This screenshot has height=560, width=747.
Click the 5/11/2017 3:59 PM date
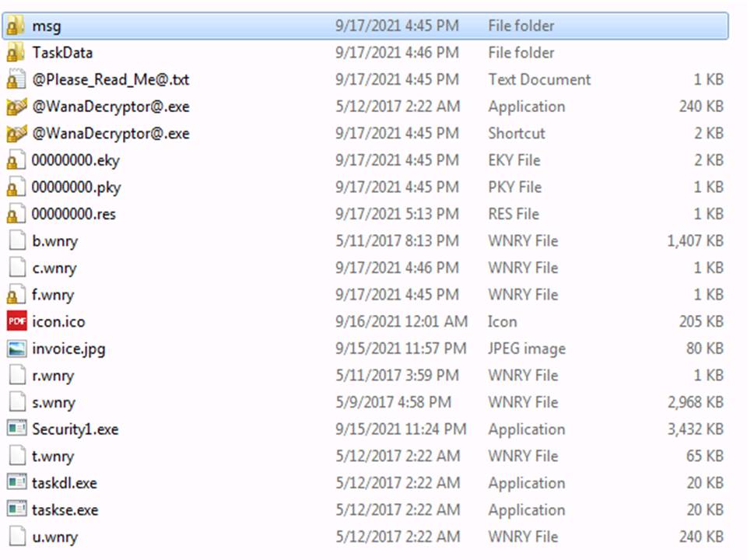pyautogui.click(x=398, y=375)
